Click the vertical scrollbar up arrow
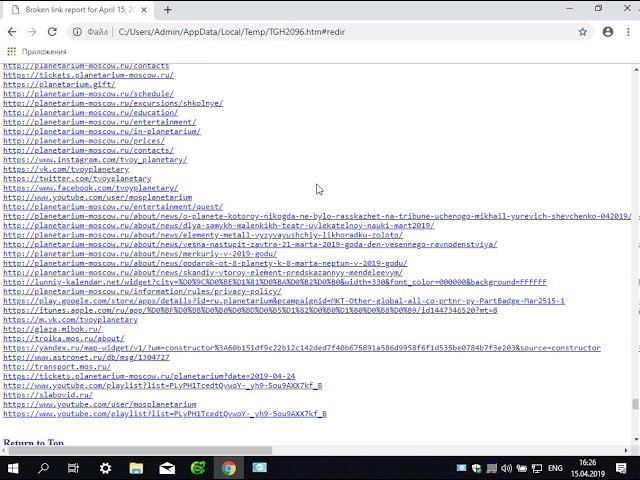This screenshot has height=480, width=640. point(636,70)
